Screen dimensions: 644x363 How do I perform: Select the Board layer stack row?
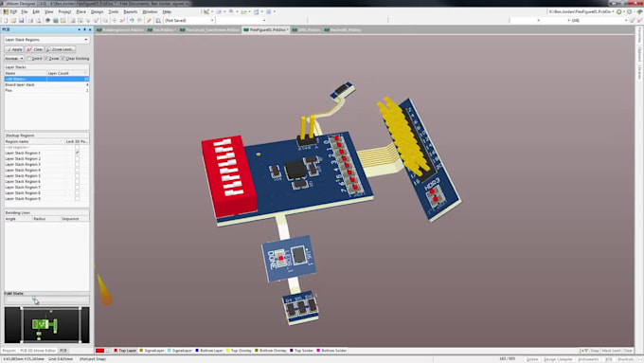(46, 84)
